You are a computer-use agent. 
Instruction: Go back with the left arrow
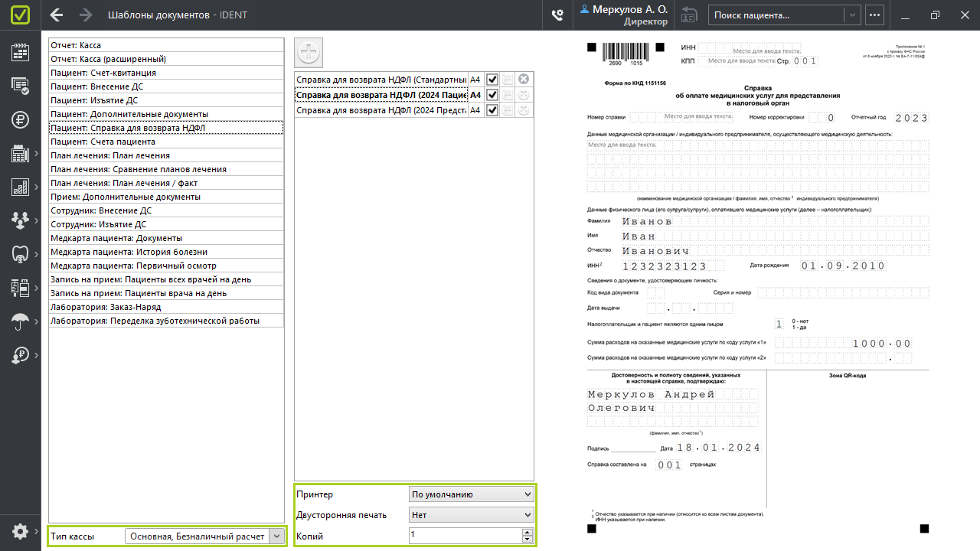tap(57, 15)
